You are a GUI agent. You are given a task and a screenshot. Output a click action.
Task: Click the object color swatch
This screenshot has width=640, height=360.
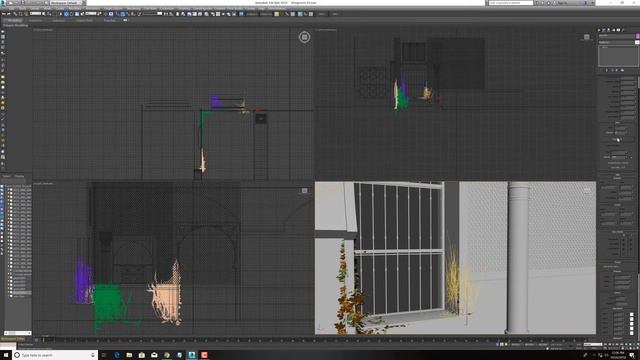(638, 36)
